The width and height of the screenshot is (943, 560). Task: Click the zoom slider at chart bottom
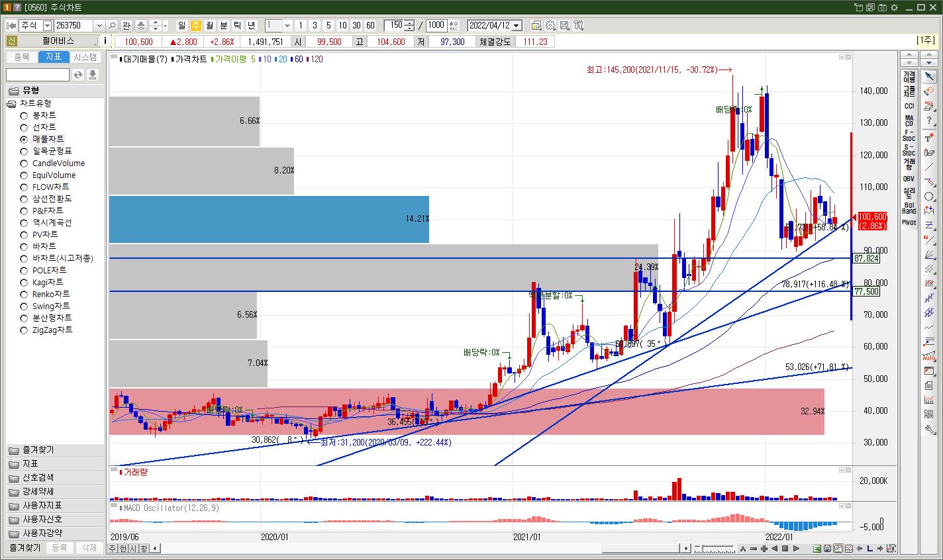tap(715, 549)
